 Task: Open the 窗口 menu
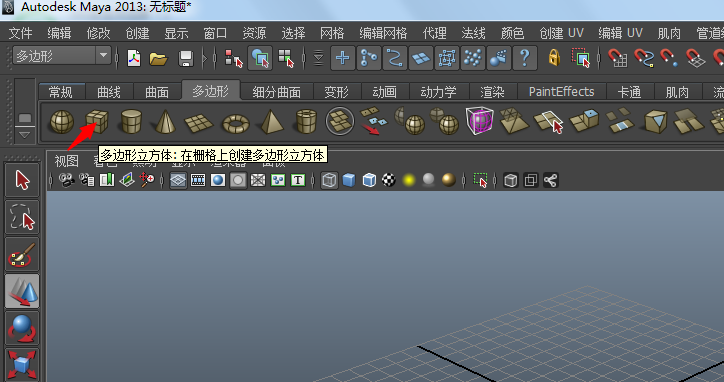pos(215,33)
